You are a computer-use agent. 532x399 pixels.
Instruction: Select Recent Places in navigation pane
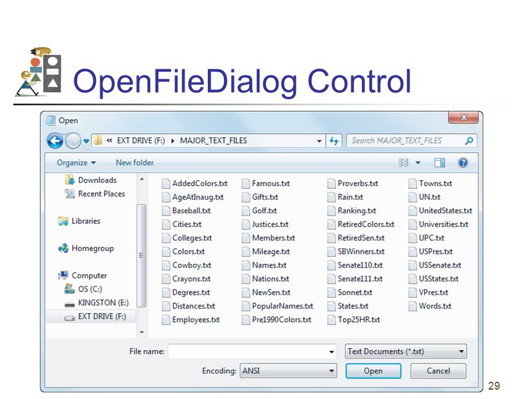(95, 194)
